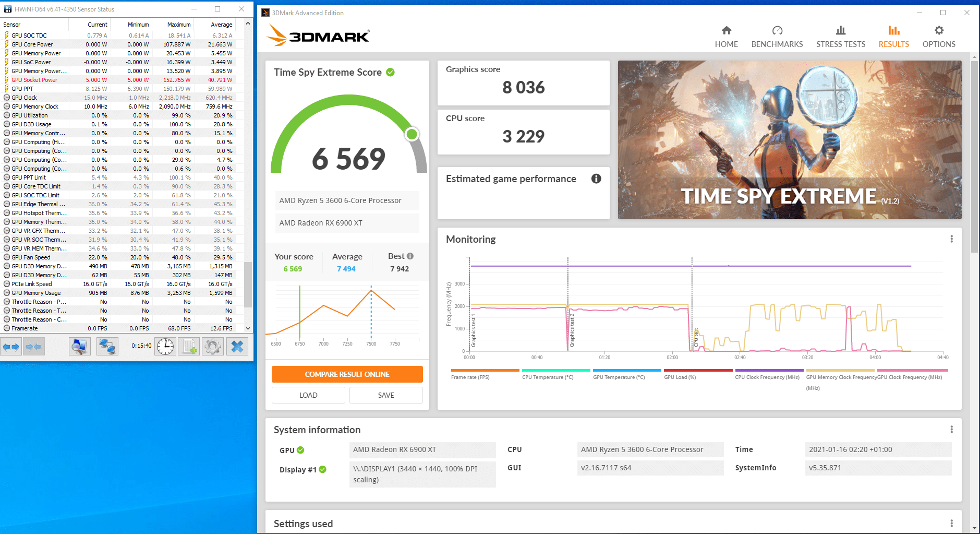Go to the HOME tab in 3DMark
The image size is (980, 534).
point(726,37)
